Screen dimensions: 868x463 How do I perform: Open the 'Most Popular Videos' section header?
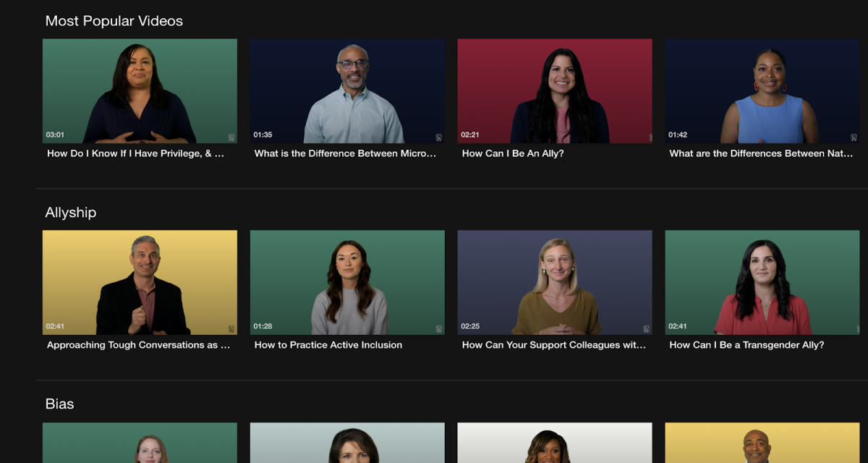pyautogui.click(x=113, y=21)
